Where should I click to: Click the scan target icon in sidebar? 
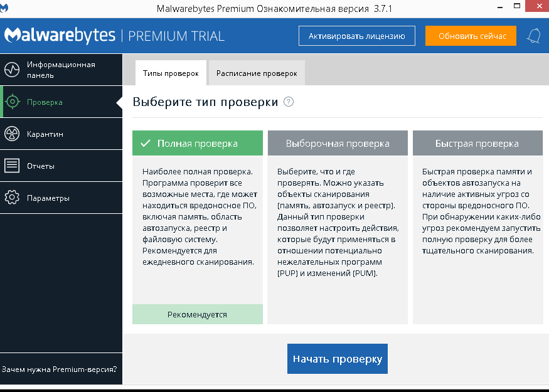12,102
